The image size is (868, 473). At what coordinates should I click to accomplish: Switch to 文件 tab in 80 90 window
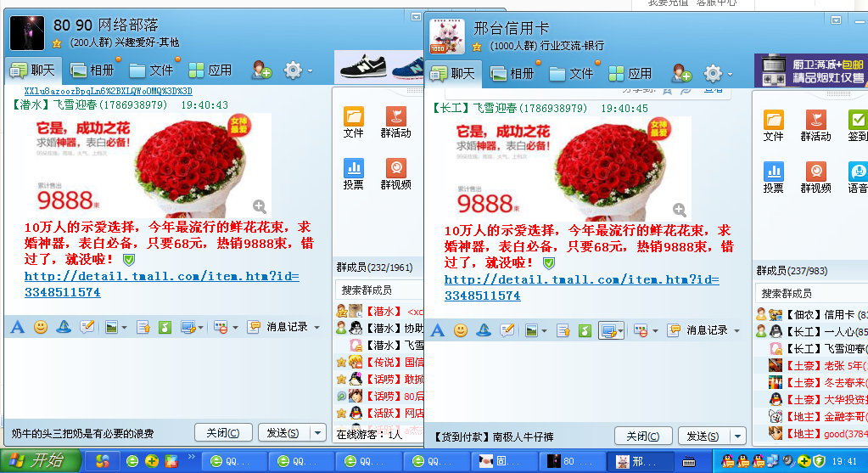pyautogui.click(x=152, y=70)
